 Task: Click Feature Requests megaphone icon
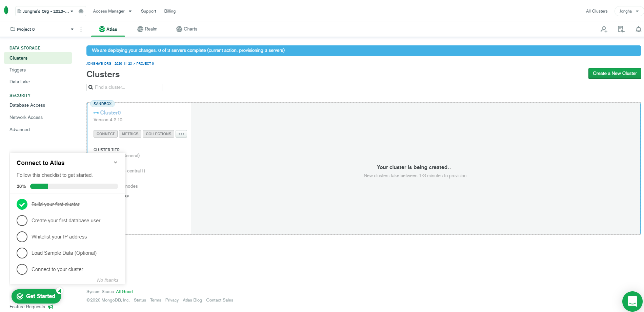(51, 307)
